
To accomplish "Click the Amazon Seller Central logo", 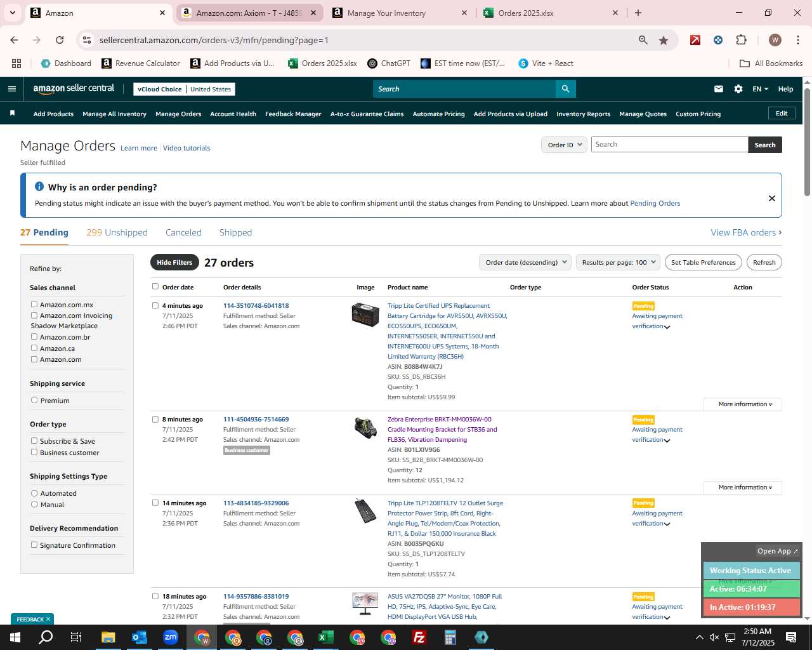I will [x=74, y=89].
